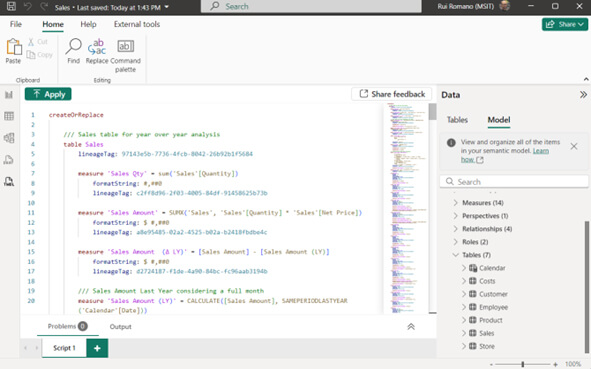Click the createOrReplace line of code
Image resolution: width=591 pixels, height=369 pixels.
76,115
